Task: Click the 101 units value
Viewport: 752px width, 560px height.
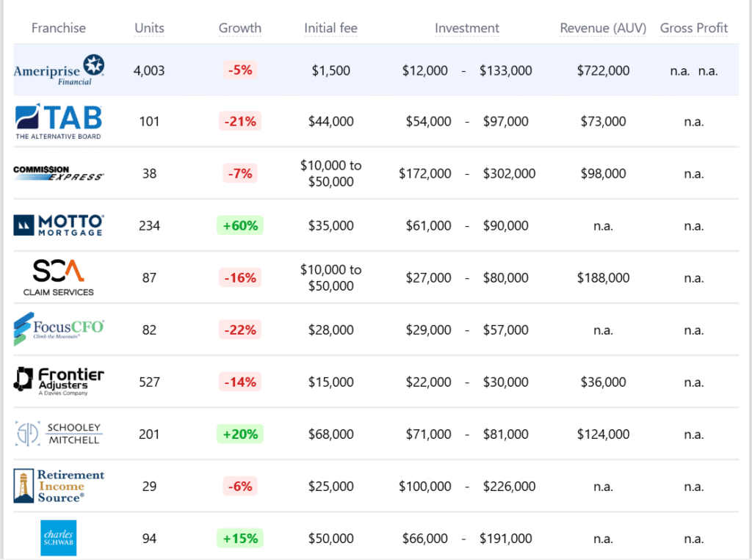Action: 149,121
